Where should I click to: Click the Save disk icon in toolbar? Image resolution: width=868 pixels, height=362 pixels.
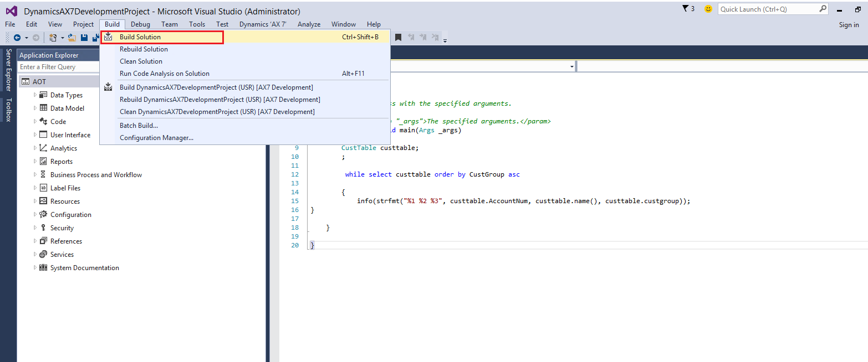pyautogui.click(x=84, y=38)
